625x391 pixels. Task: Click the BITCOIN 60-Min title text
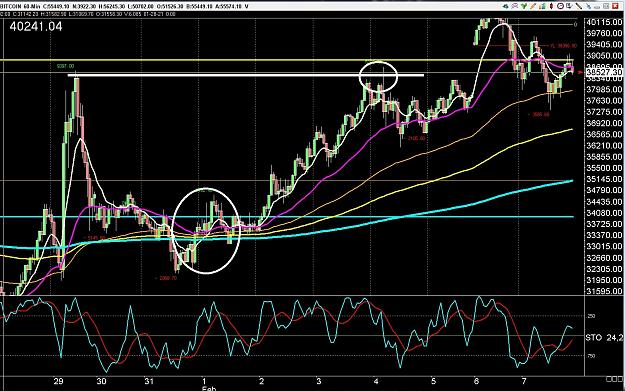(20, 6)
